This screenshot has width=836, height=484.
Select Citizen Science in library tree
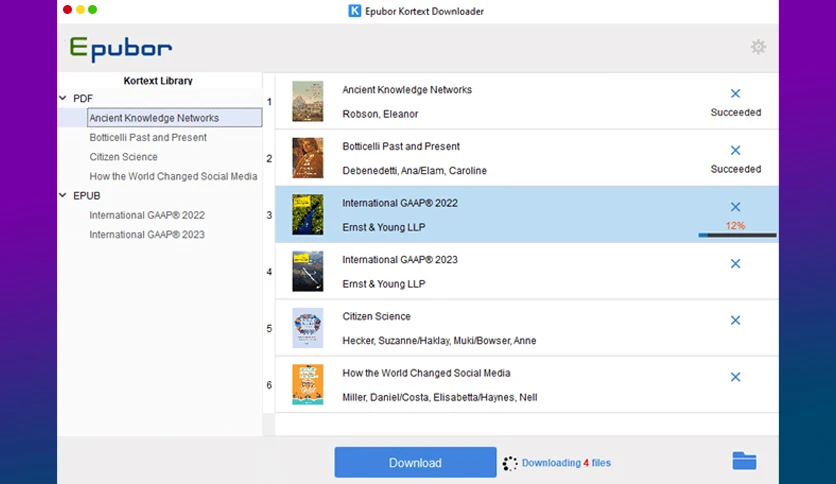coord(124,157)
